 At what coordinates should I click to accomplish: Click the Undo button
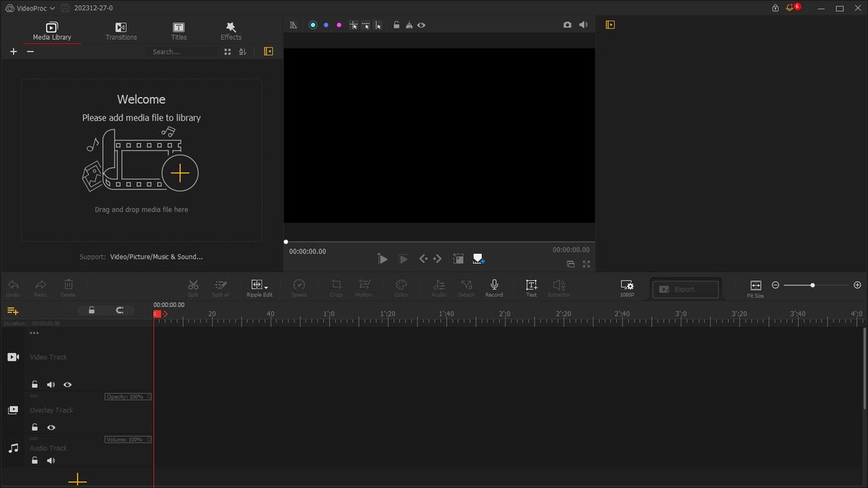click(12, 287)
